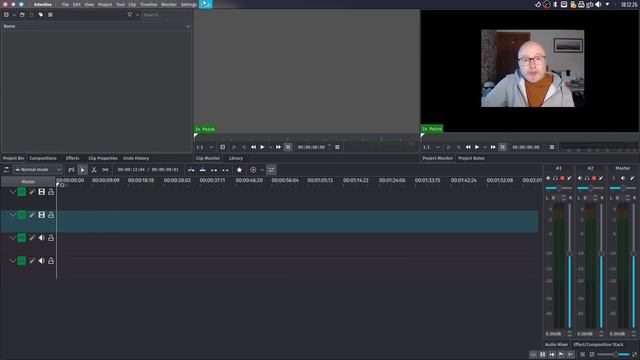Fast forward in the Clip Monitor
This screenshot has height=360, width=640.
pos(278,147)
